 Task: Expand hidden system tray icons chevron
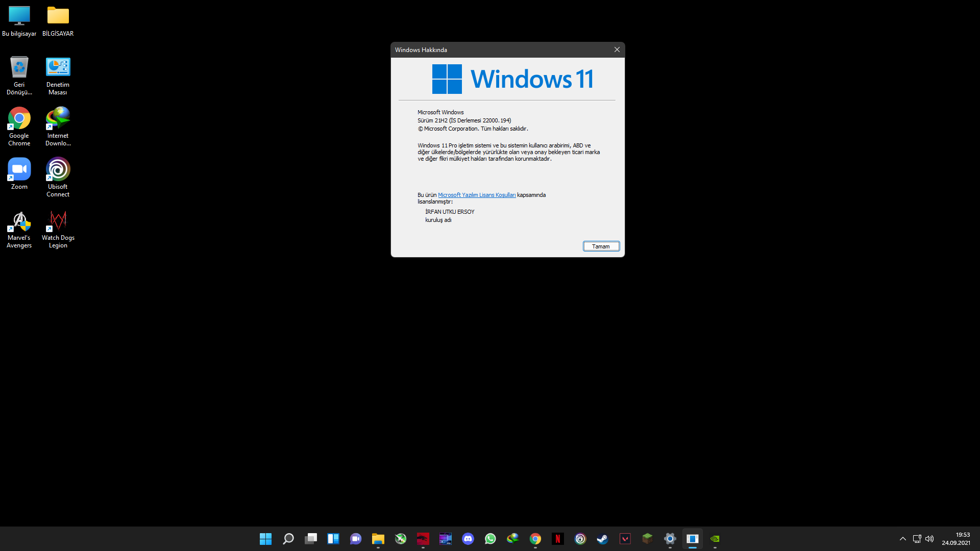point(902,539)
